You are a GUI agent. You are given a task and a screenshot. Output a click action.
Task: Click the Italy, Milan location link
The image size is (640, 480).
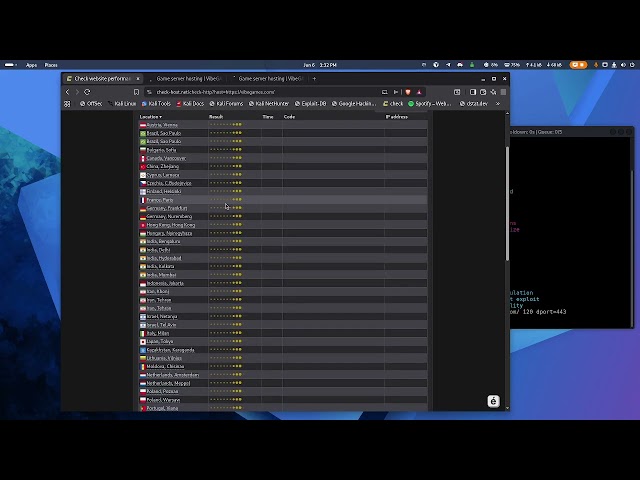pos(158,333)
